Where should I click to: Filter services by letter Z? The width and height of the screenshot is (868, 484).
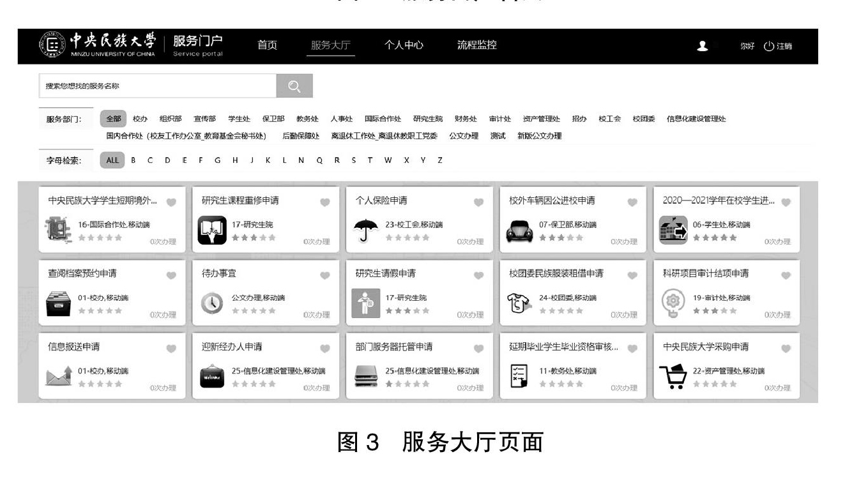(x=439, y=160)
